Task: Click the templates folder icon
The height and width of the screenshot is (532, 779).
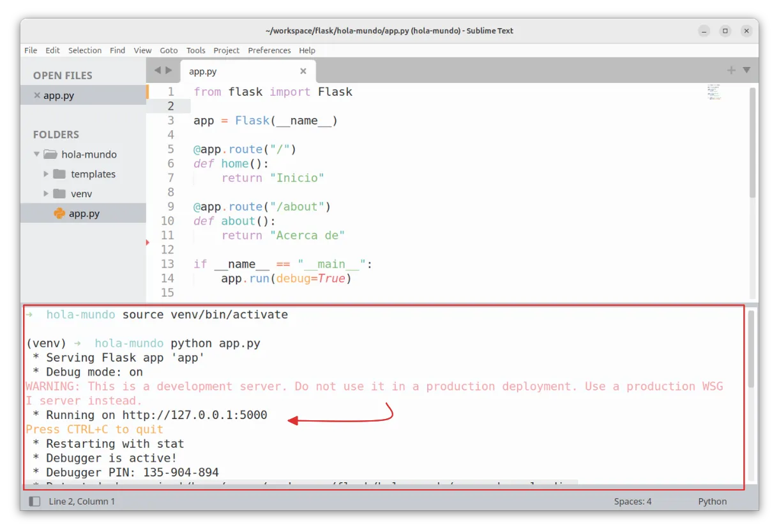Action: [59, 174]
